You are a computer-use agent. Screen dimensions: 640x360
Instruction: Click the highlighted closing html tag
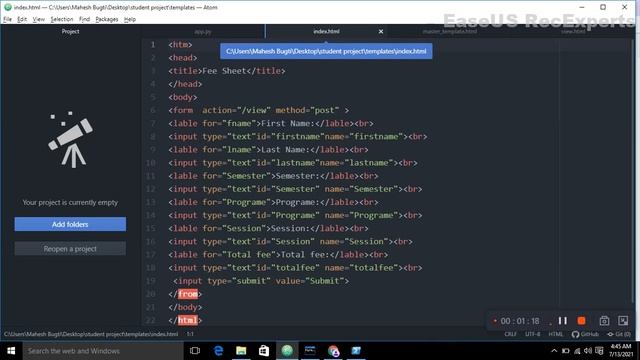pos(188,320)
